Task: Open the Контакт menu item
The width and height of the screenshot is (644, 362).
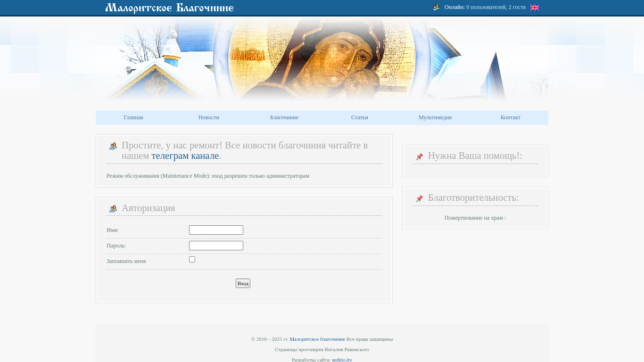Action: [511, 117]
